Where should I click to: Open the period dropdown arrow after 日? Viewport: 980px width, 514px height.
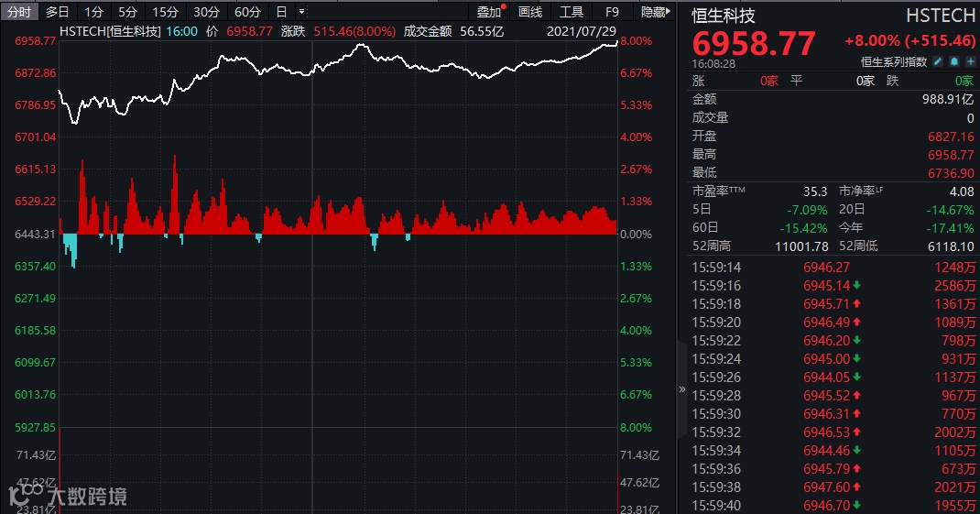pos(302,11)
